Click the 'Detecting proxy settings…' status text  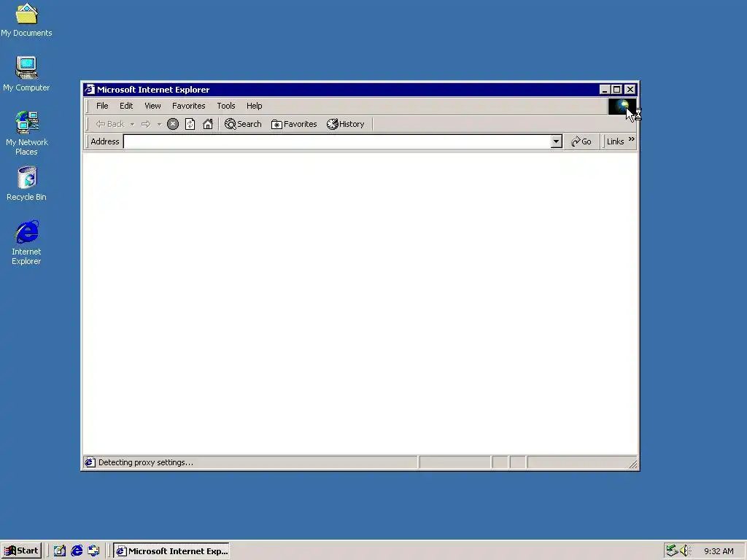[x=146, y=462]
